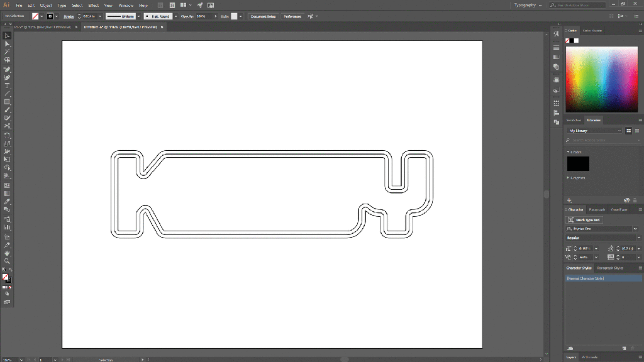The image size is (644, 362).
Task: Select the Selection tool arrow
Action: point(7,36)
